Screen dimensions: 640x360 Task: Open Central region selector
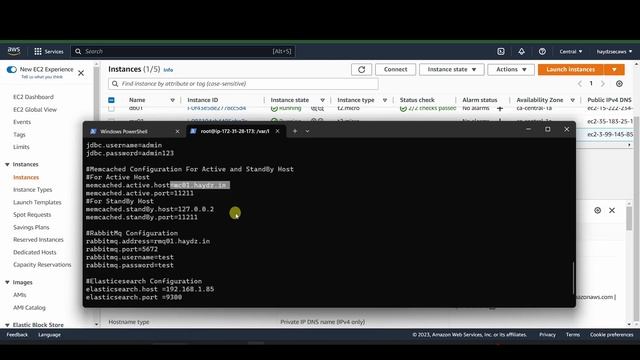[x=571, y=51]
